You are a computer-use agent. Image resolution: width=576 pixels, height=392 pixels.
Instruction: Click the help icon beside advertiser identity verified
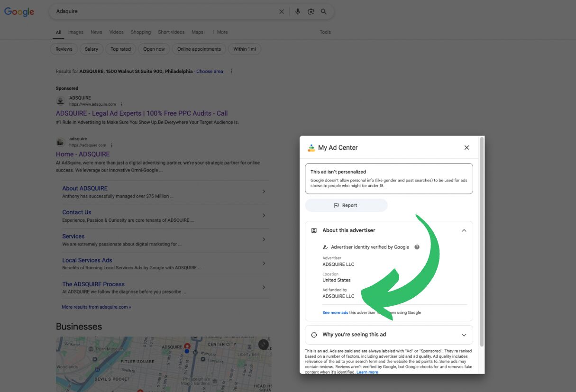point(417,246)
